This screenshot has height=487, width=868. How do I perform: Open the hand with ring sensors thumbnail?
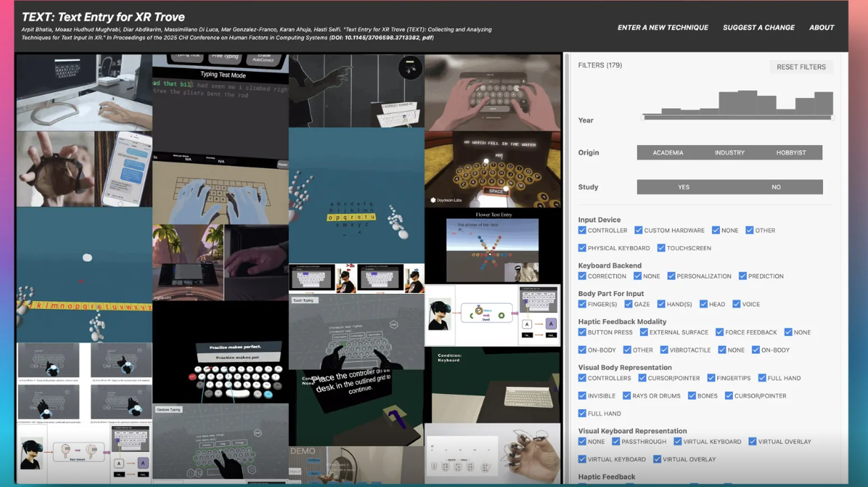click(x=493, y=453)
